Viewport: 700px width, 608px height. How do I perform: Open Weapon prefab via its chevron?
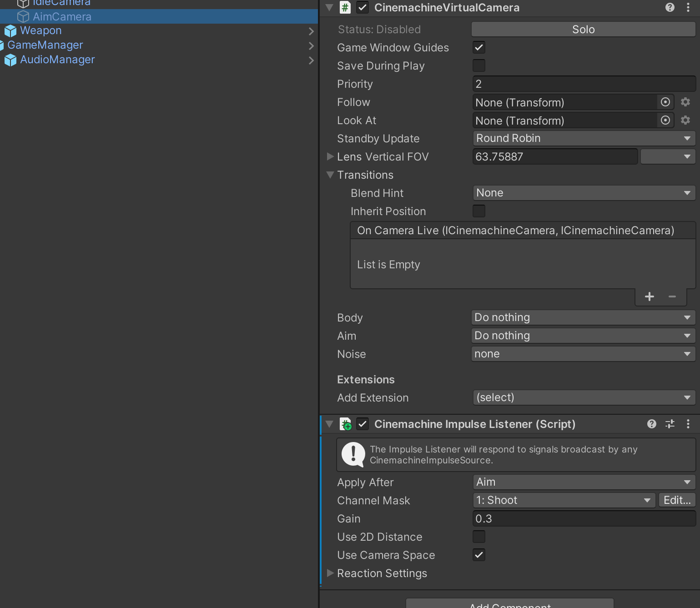pos(311,31)
